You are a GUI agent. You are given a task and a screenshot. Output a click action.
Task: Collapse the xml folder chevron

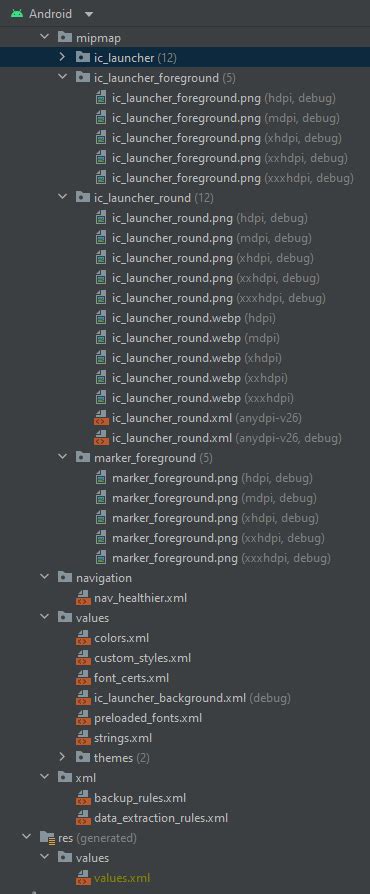[x=44, y=778]
